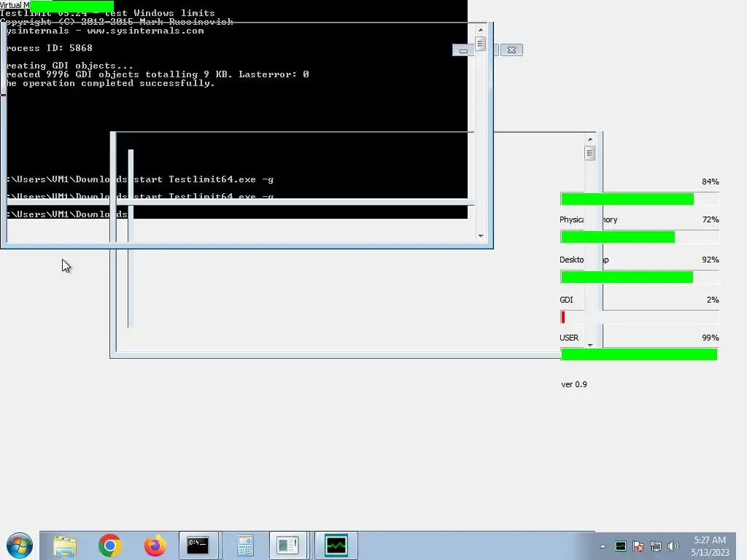Open Windows Explorer from the taskbar
747x560 pixels.
65,545
